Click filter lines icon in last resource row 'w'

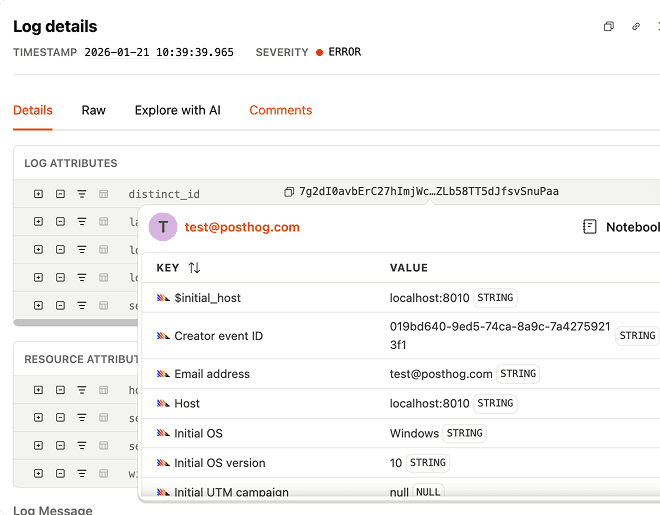click(82, 473)
